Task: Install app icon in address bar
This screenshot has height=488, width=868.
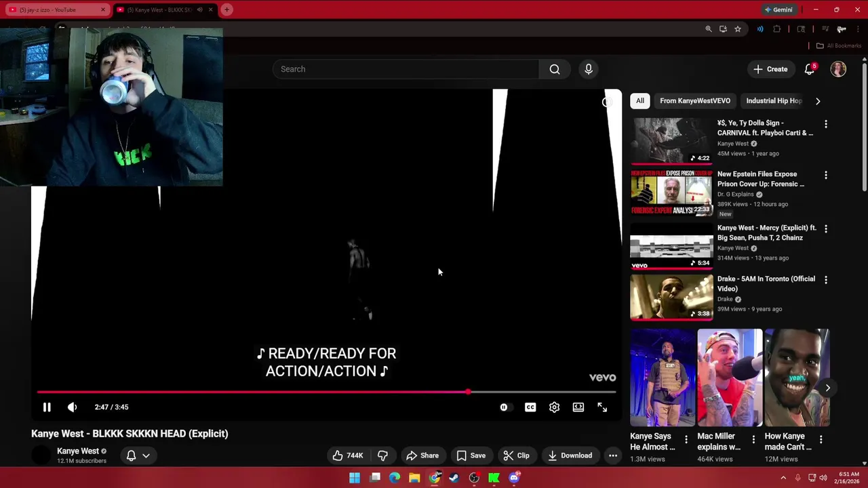Action: tap(723, 29)
